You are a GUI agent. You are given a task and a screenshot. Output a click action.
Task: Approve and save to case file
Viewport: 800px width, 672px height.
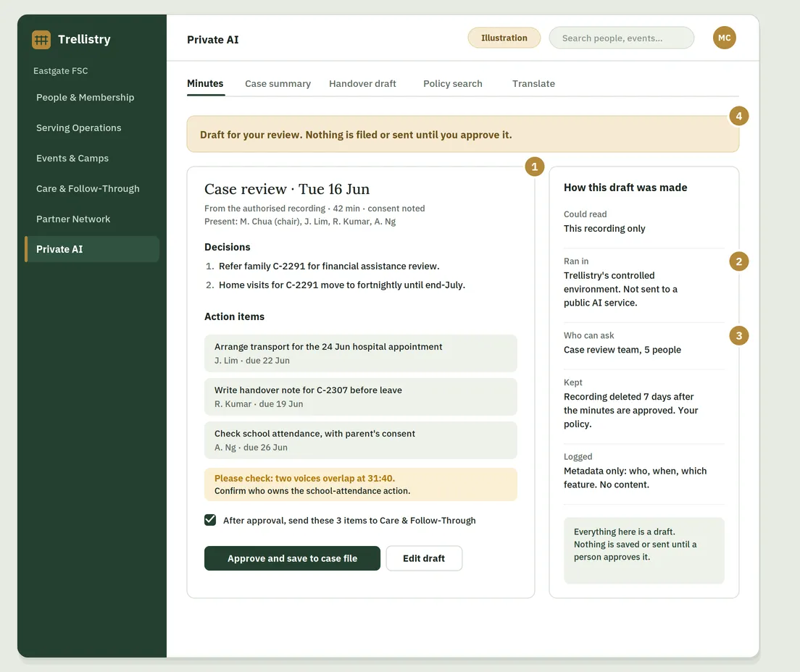coord(292,558)
